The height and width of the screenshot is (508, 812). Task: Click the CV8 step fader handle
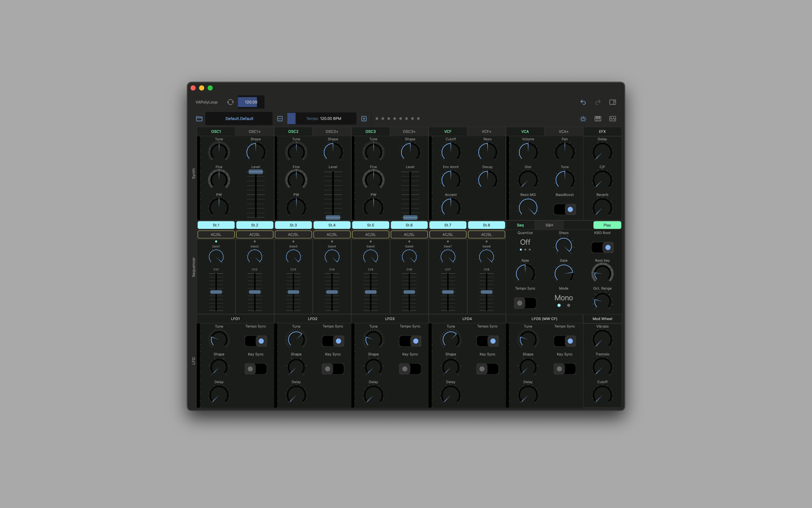pyautogui.click(x=486, y=292)
